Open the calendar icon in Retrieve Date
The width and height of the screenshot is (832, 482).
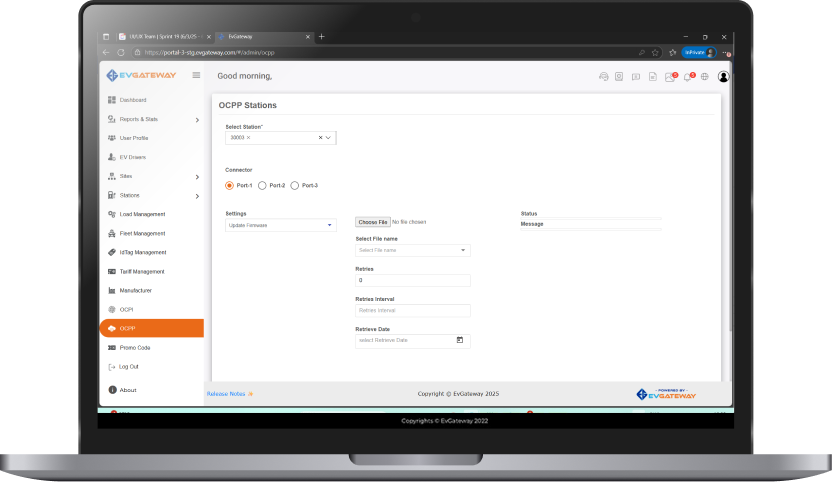[x=460, y=340]
